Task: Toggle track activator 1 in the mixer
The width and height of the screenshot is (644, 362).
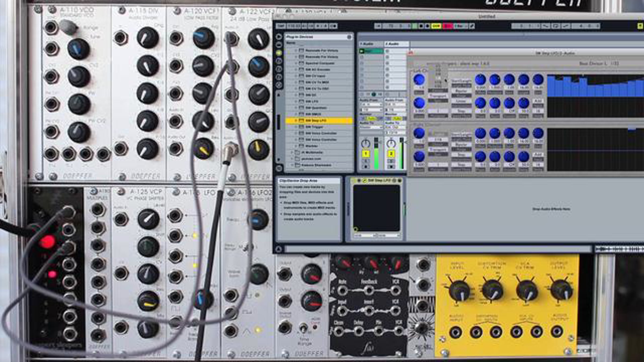Action: pos(366,154)
